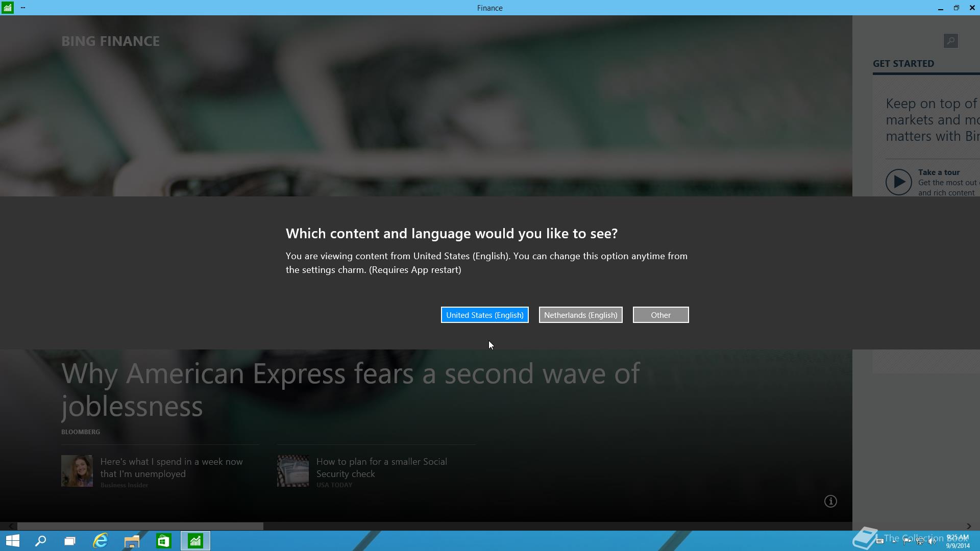
Task: Click the Finance app icon in title bar
Action: 7,8
